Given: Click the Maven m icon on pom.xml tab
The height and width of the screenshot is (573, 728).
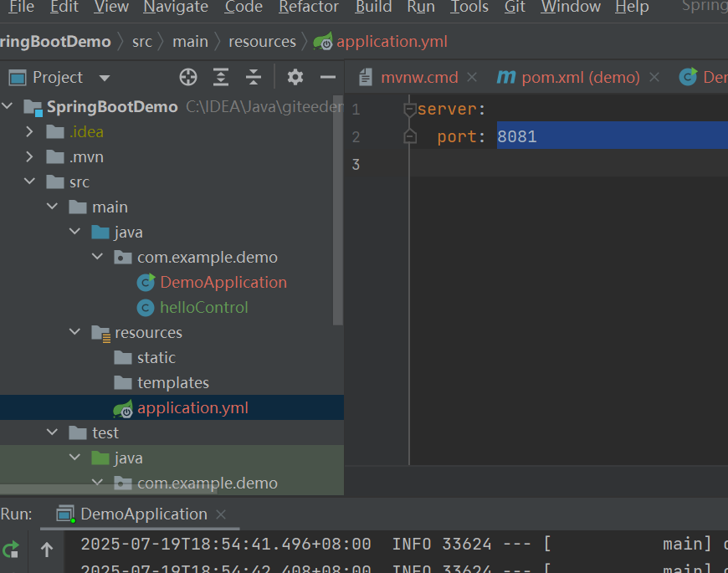Looking at the screenshot, I should tap(506, 77).
